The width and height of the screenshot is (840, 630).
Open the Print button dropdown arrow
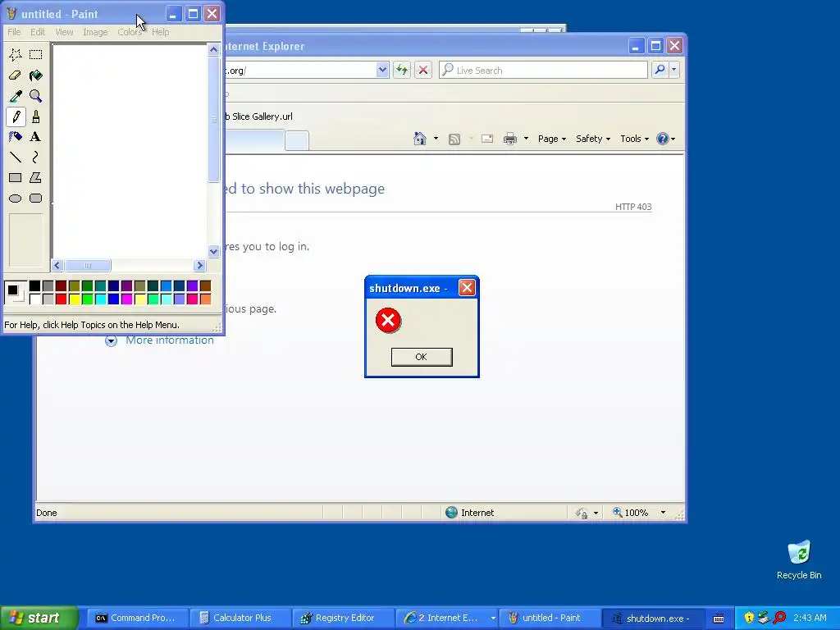point(526,139)
